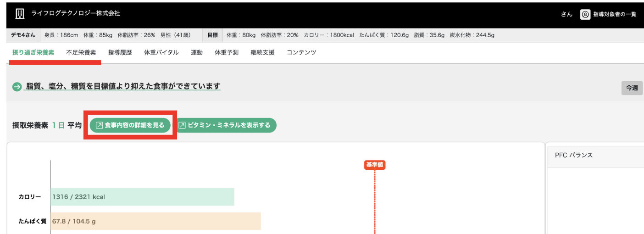Click the user profile icon beside 指導対象者の一覧
The width and height of the screenshot is (644, 234).
[585, 14]
